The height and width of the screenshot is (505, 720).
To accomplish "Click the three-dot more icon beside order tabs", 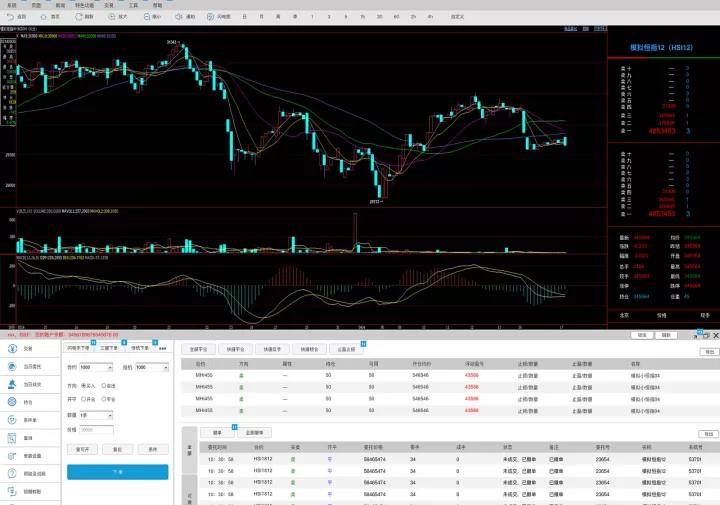I will 163,348.
